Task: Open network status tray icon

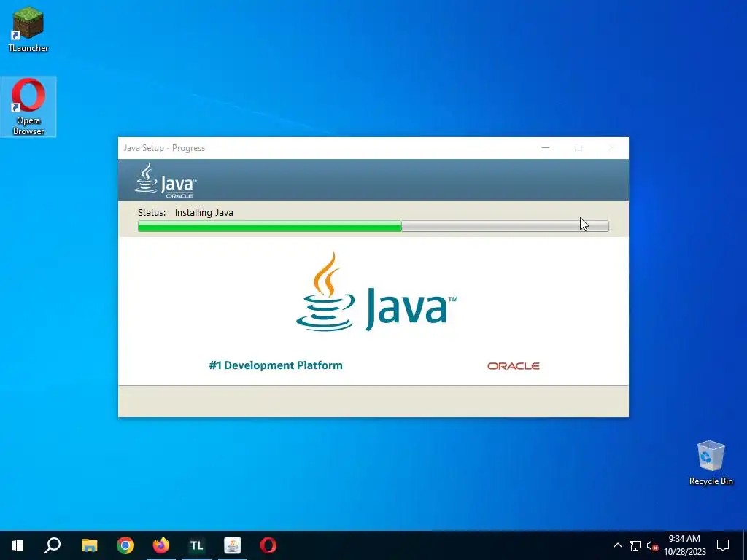Action: tap(635, 545)
